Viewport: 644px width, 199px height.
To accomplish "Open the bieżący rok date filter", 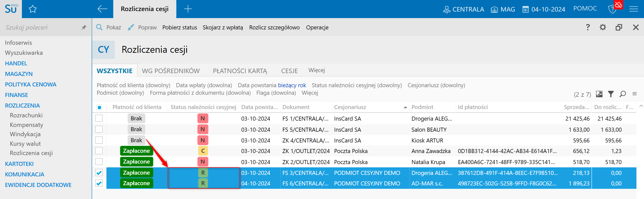I will click(x=292, y=85).
